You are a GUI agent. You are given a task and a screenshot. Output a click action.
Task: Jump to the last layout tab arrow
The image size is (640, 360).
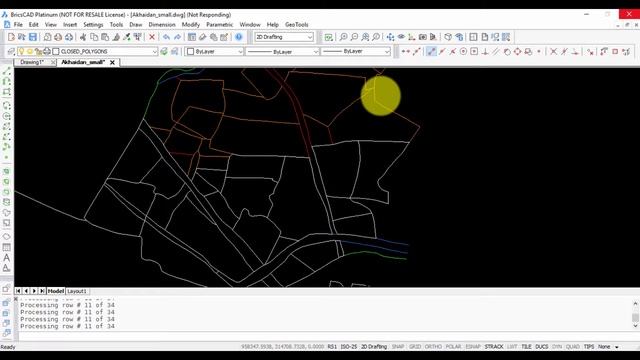42,291
